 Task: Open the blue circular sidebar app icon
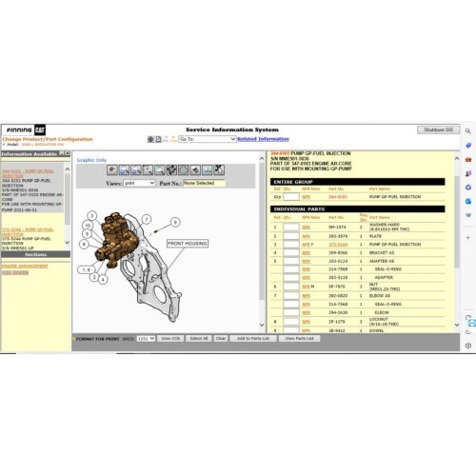[468, 188]
